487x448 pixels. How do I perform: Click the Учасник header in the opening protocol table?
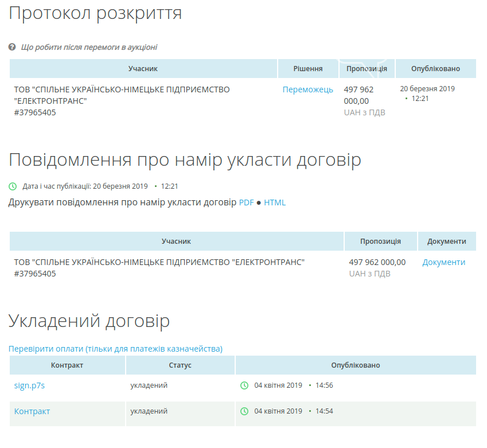143,69
